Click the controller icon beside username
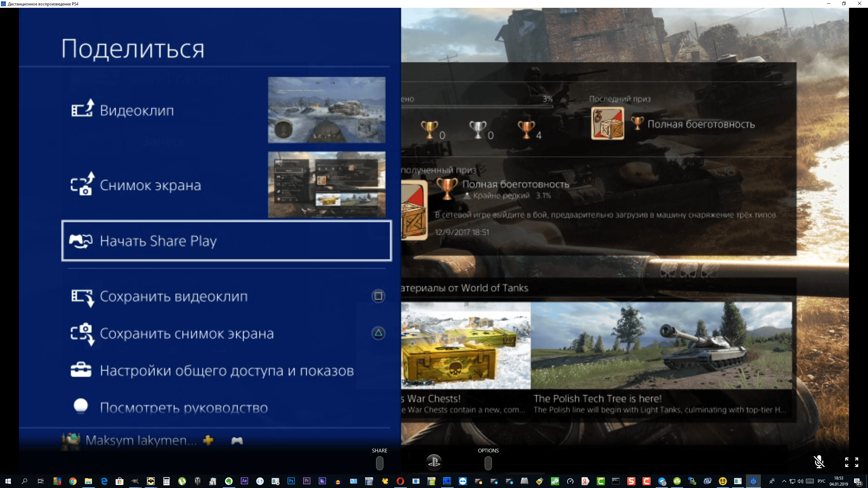 pos(237,441)
